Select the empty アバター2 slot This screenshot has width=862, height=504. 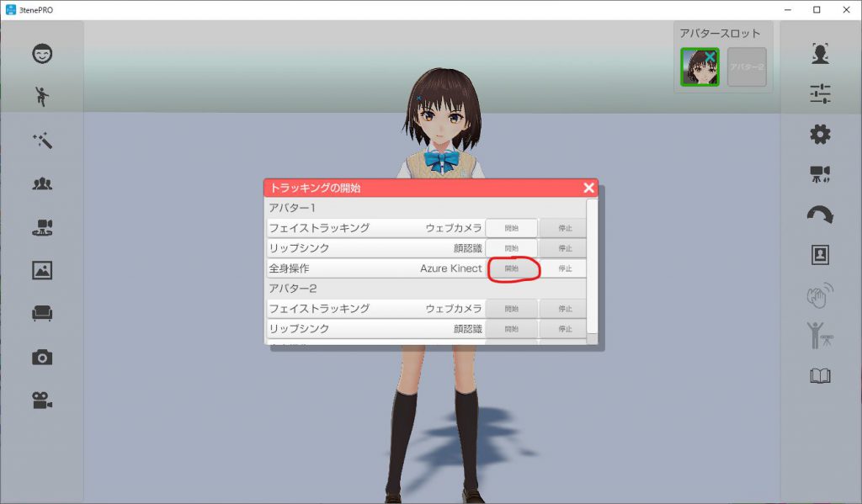click(x=748, y=67)
